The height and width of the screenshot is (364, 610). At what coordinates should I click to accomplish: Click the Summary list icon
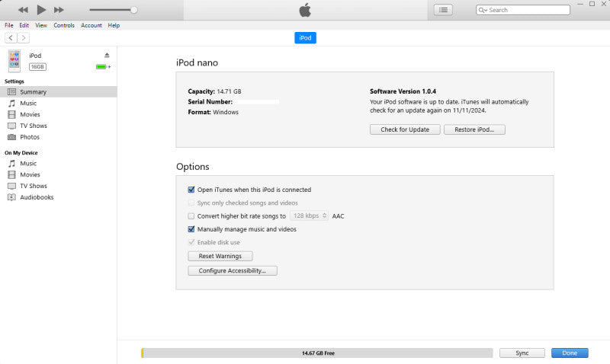pyautogui.click(x=12, y=91)
